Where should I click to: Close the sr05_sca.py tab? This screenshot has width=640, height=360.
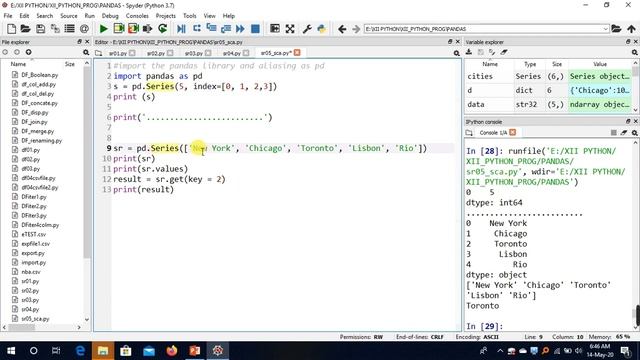(x=297, y=53)
